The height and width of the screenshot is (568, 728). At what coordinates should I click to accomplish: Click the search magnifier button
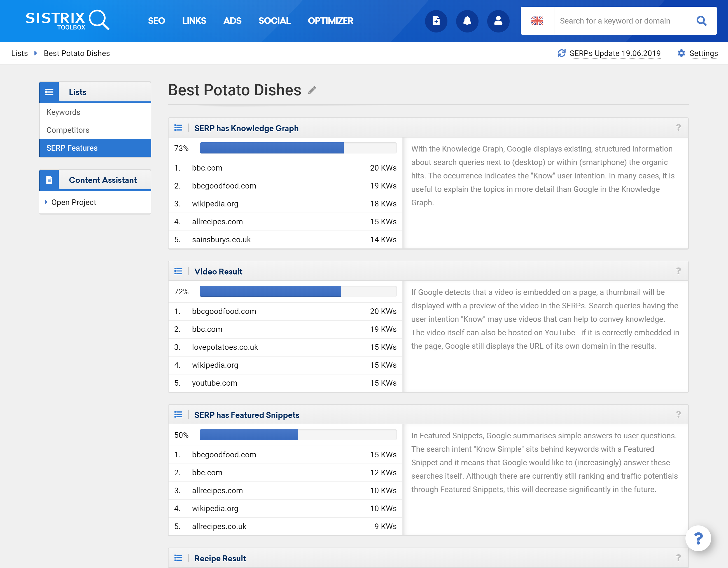[701, 21]
